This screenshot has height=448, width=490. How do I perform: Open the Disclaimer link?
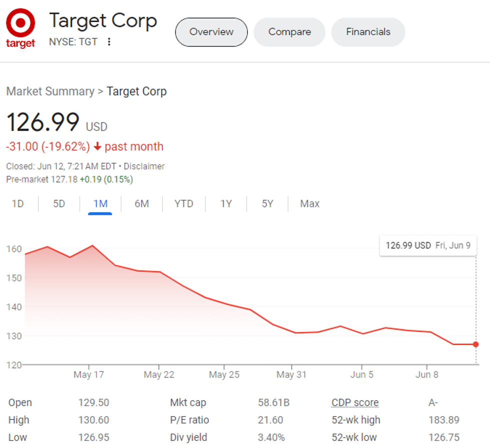coord(144,166)
